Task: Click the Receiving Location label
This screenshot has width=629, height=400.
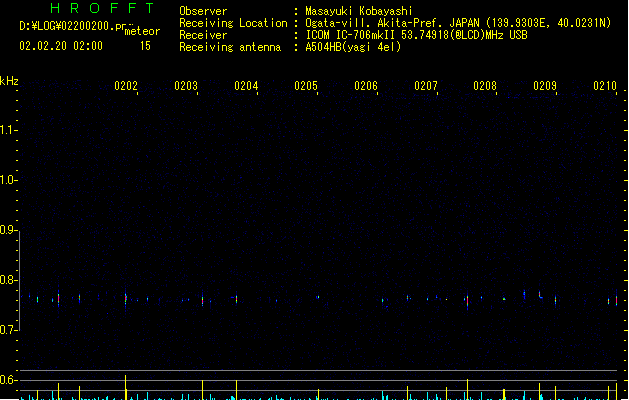Action: point(233,23)
